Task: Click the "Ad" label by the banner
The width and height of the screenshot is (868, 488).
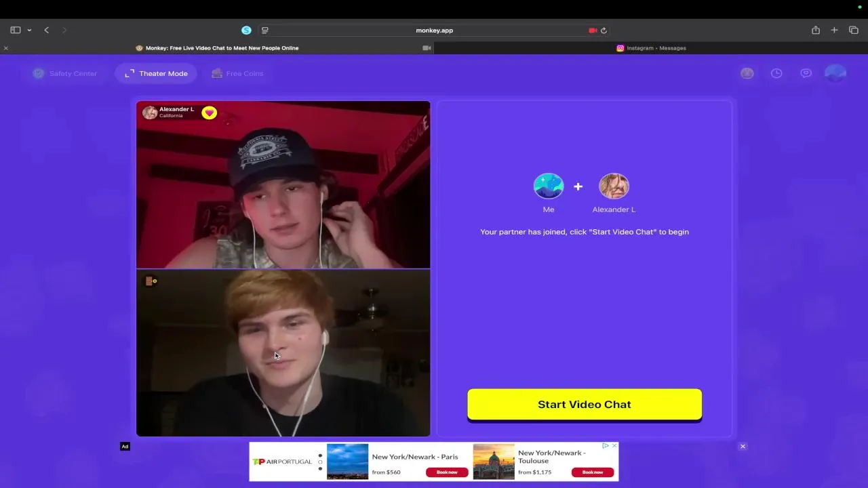Action: (125, 446)
